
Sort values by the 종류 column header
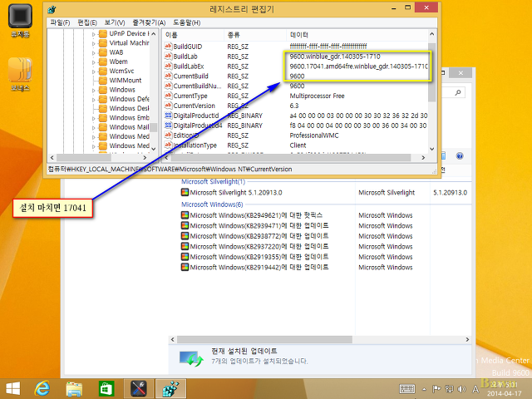255,35
